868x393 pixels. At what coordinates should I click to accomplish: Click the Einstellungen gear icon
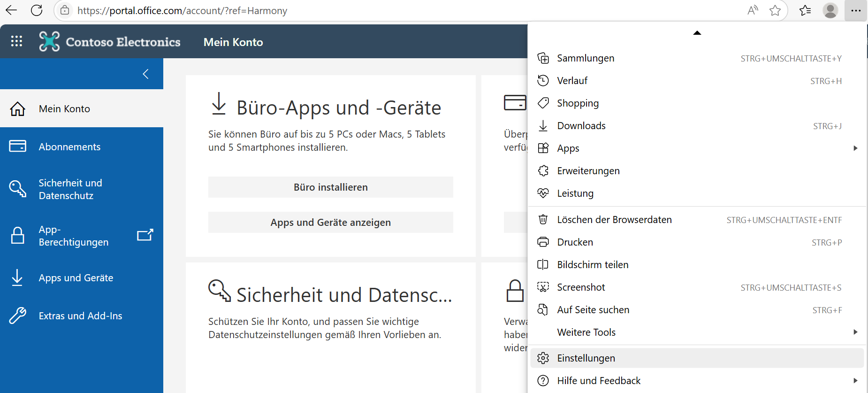[543, 358]
